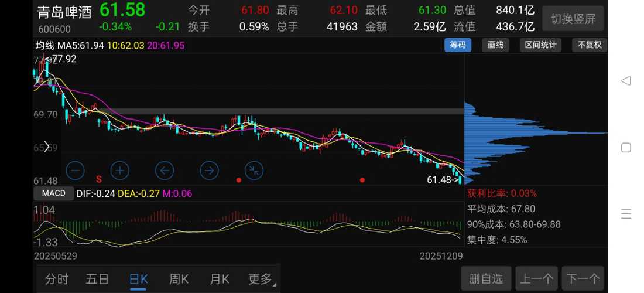Image resolution: width=644 pixels, height=293 pixels.
Task: Tap the stock code 600600
Action: [x=54, y=29]
